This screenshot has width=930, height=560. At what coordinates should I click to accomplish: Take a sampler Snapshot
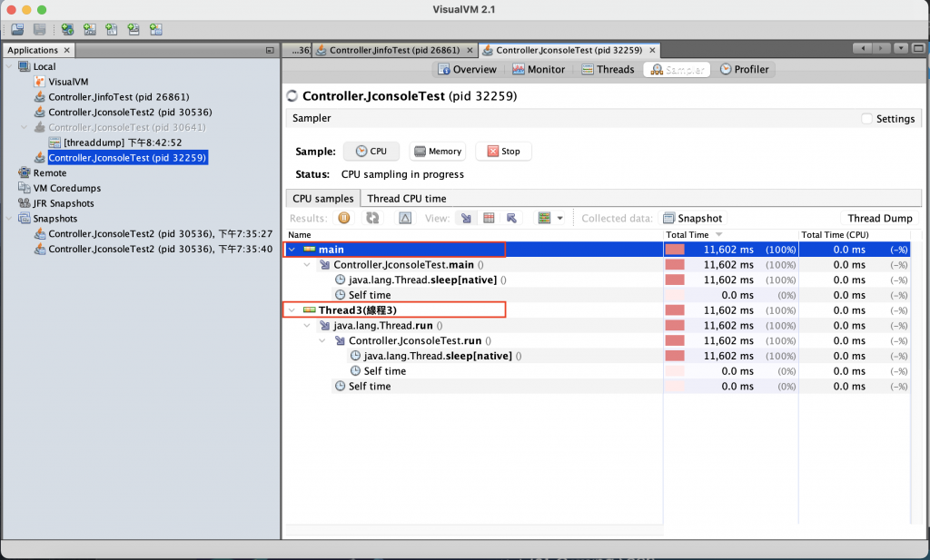693,218
